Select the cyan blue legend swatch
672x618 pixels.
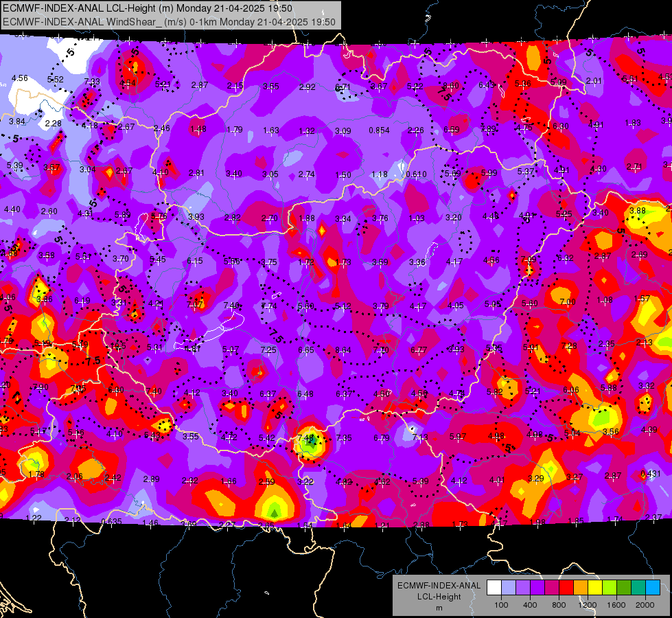coord(653,588)
